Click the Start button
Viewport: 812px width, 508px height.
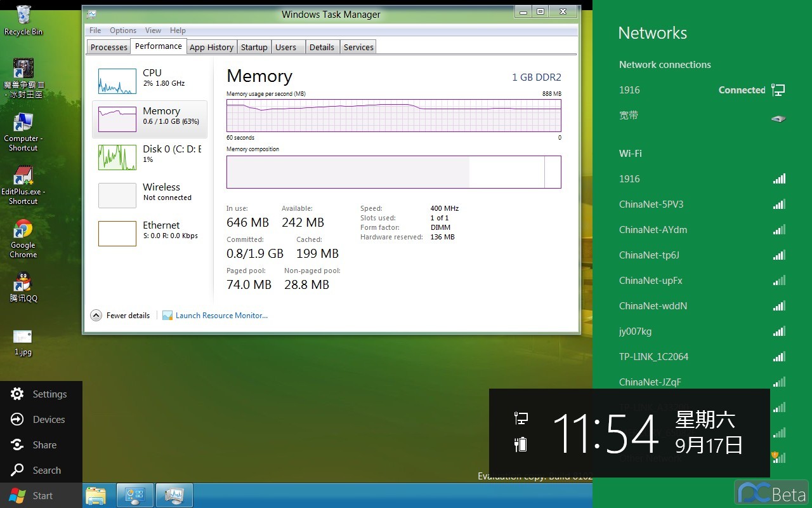pos(41,495)
